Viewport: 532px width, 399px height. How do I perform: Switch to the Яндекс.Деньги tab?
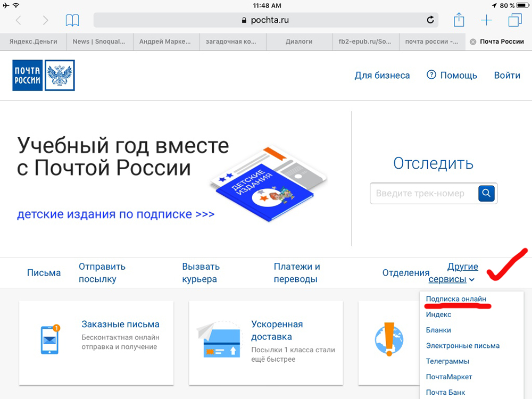(x=33, y=41)
